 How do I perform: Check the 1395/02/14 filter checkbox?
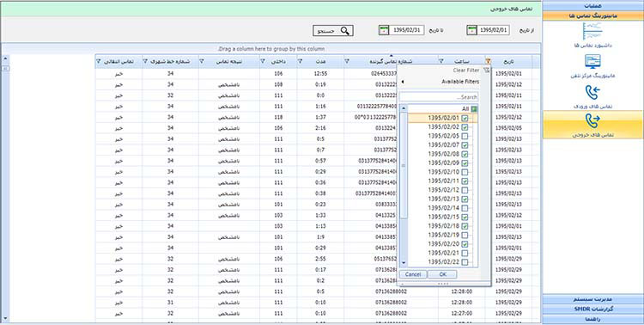tap(465, 208)
